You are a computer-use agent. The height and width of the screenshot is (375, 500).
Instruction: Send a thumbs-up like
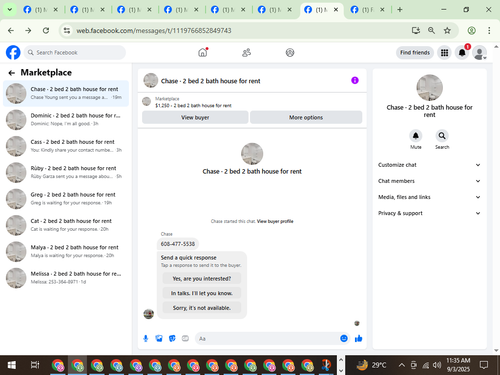[x=359, y=339]
